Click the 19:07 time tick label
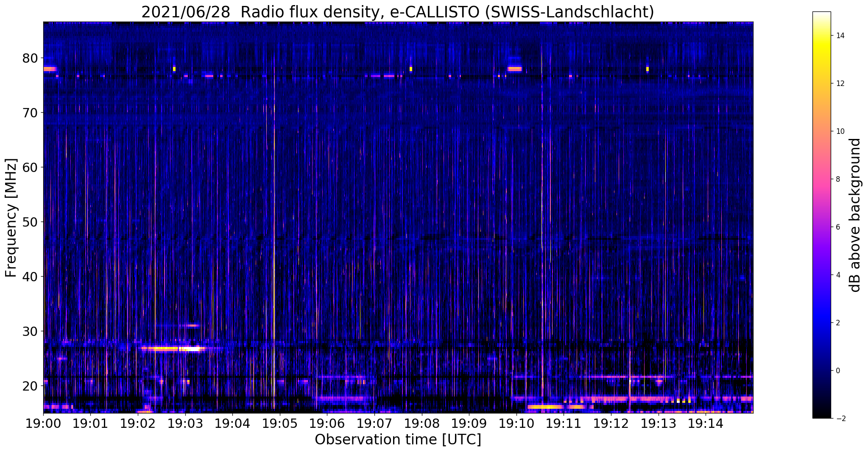 click(374, 424)
